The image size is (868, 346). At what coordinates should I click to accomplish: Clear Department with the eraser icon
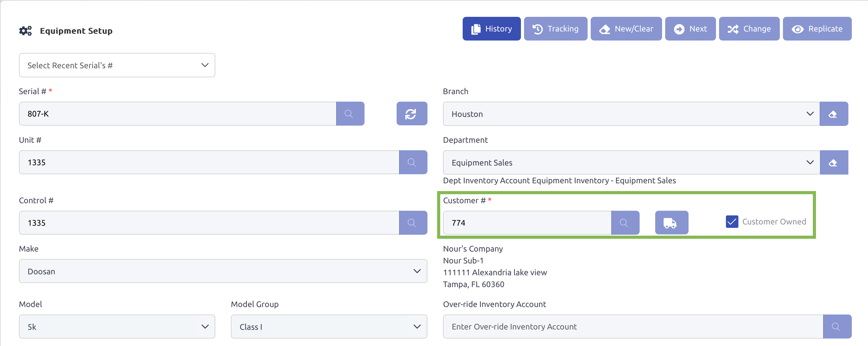click(833, 162)
